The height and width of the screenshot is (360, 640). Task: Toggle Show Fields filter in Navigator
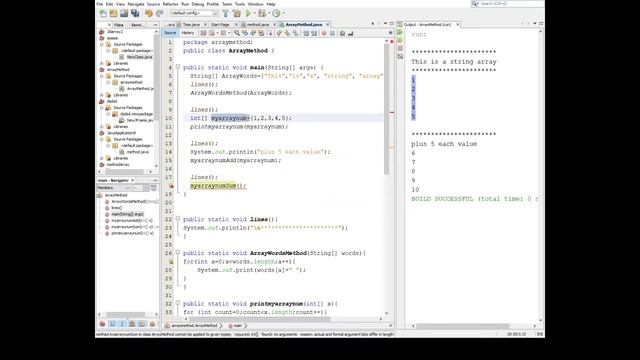click(112, 324)
